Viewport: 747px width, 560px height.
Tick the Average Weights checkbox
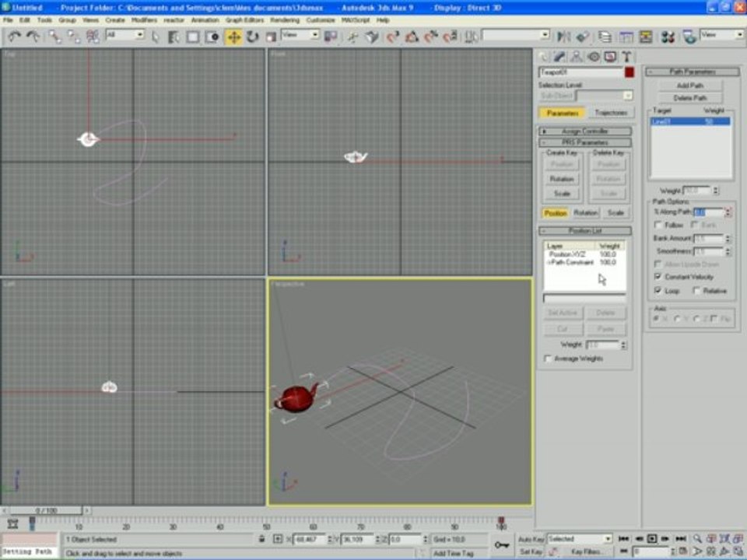[x=548, y=359]
